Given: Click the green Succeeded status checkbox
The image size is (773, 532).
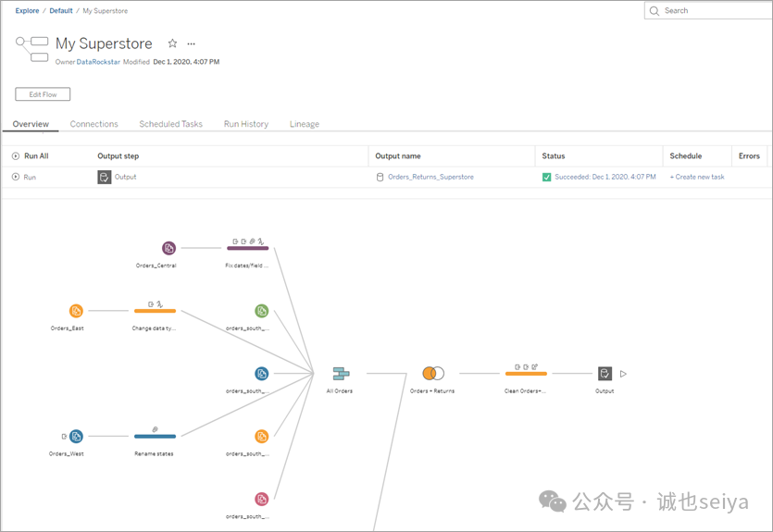Looking at the screenshot, I should pyautogui.click(x=547, y=178).
